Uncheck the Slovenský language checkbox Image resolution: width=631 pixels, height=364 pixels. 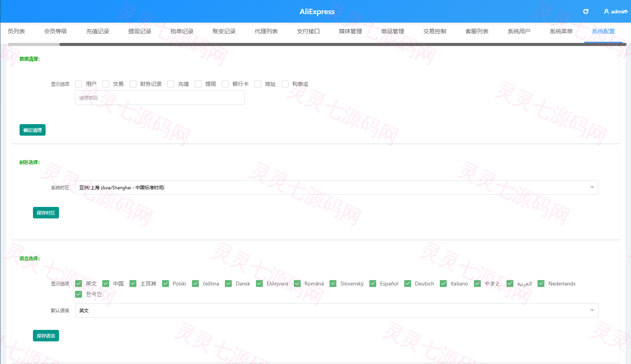tap(333, 284)
